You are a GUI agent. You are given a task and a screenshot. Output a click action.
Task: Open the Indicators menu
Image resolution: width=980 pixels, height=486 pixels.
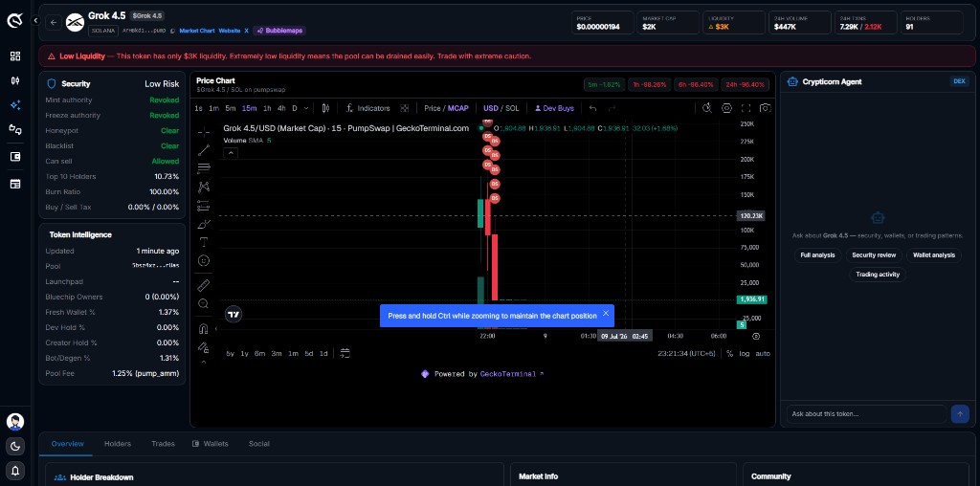point(368,108)
